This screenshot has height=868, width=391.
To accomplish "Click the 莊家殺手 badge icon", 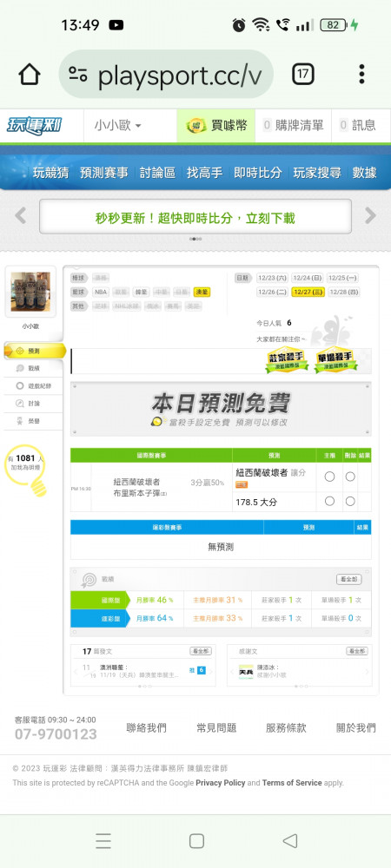I will point(287,360).
